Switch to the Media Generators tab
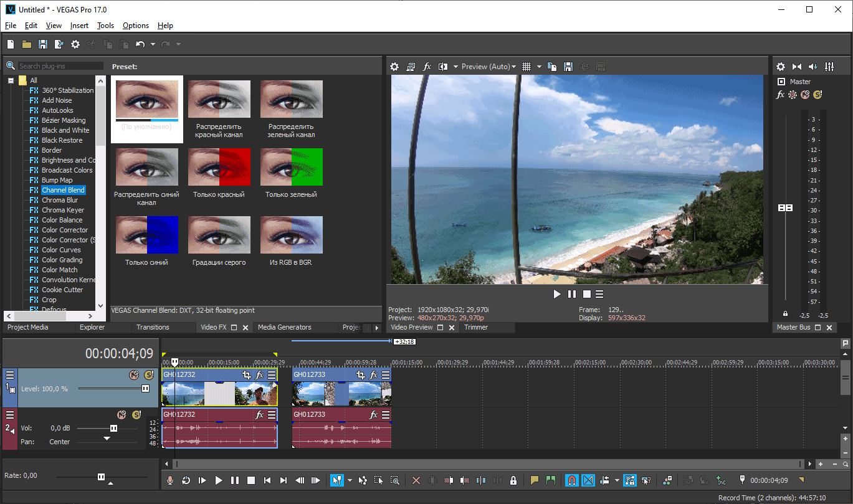The image size is (853, 504). pyautogui.click(x=284, y=327)
